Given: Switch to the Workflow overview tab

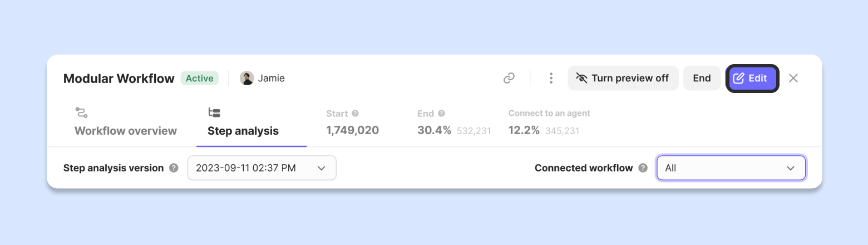Looking at the screenshot, I should click(126, 131).
